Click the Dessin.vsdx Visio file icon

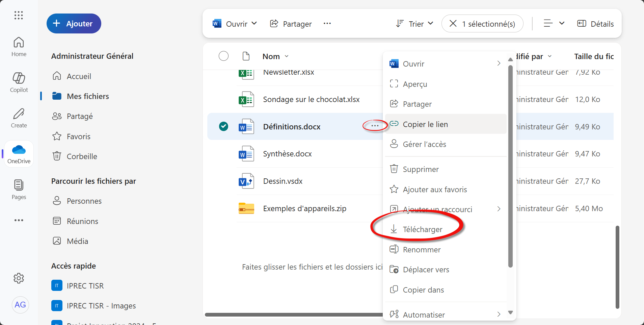(246, 181)
